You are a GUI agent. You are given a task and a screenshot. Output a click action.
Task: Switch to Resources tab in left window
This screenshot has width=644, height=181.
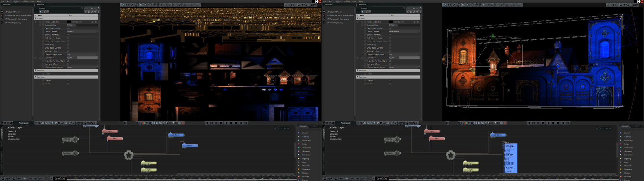(x=7, y=5)
